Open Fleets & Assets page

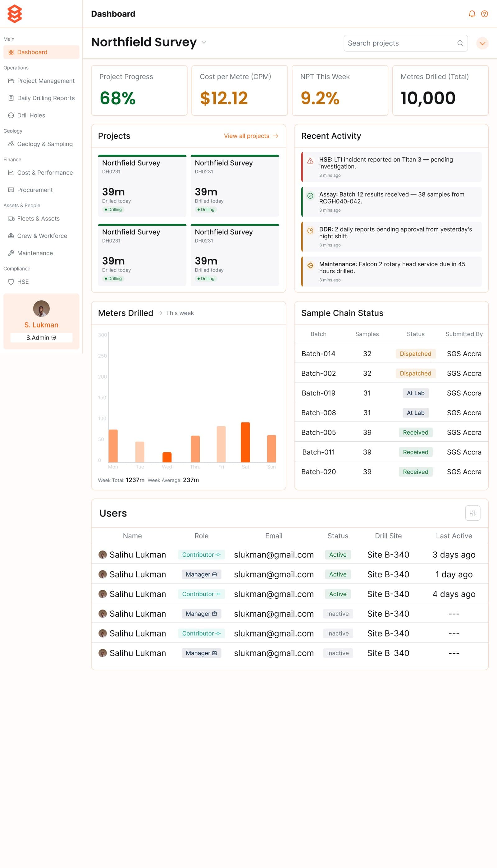[41, 218]
